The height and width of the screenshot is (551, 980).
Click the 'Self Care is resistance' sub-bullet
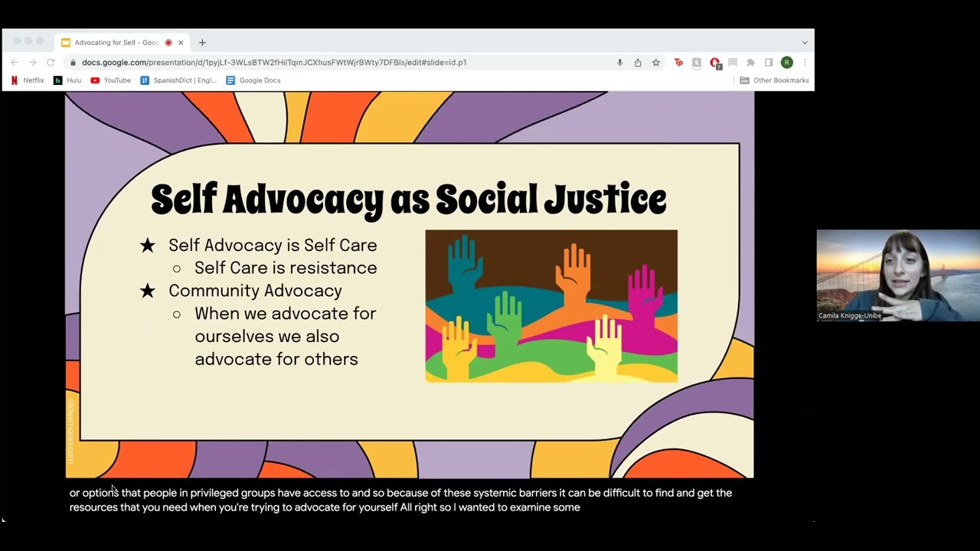pos(286,268)
